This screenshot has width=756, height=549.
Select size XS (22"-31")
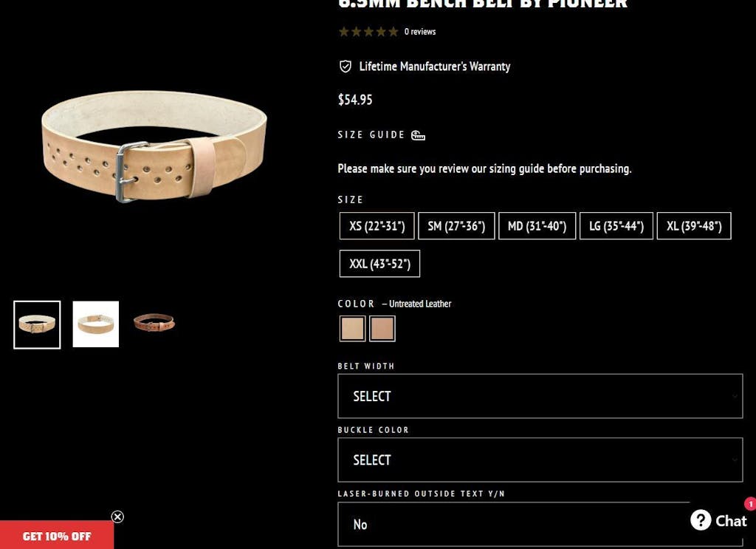pyautogui.click(x=377, y=226)
